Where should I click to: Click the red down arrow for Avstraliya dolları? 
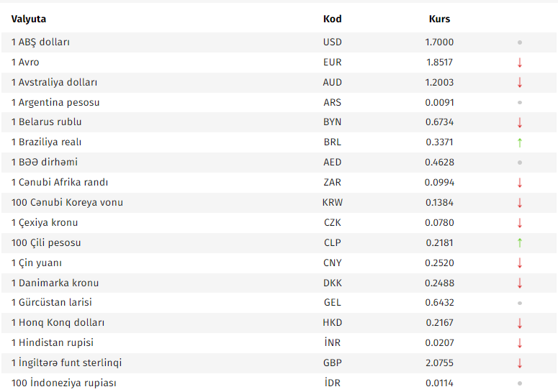pos(519,83)
